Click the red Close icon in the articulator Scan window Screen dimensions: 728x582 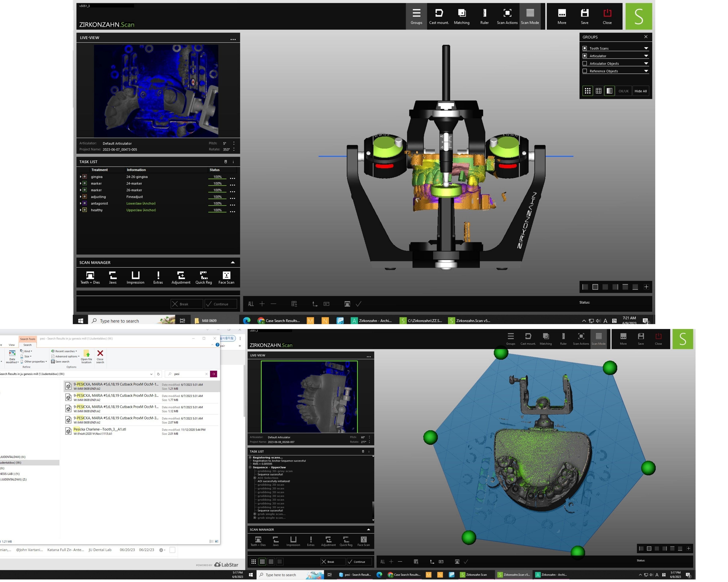[607, 16]
